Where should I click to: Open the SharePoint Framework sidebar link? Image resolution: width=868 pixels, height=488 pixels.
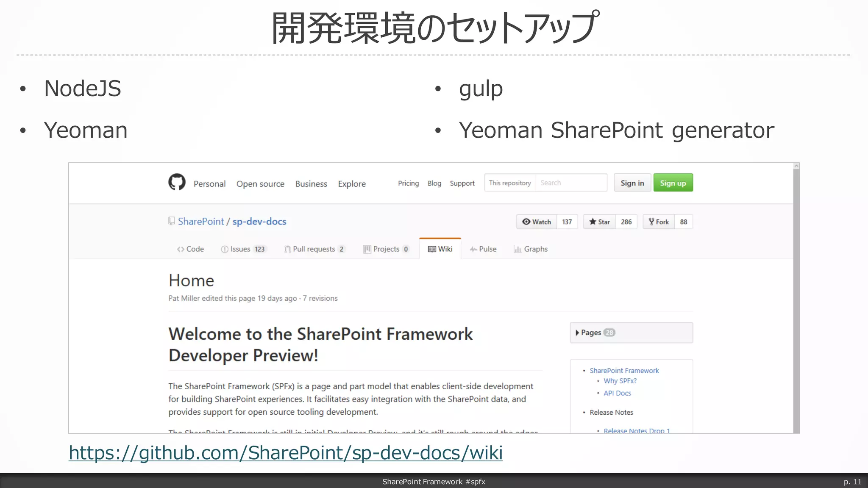click(624, 371)
